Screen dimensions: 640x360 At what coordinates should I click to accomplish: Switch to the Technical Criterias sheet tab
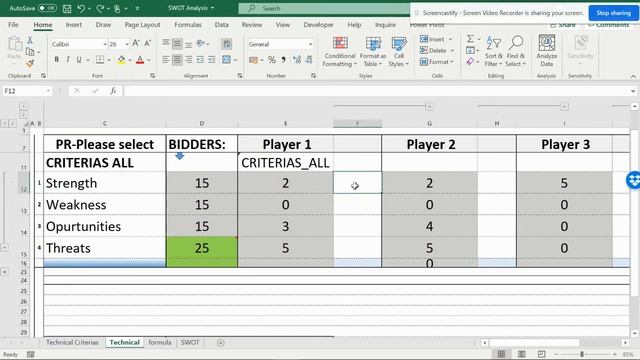pyautogui.click(x=72, y=342)
